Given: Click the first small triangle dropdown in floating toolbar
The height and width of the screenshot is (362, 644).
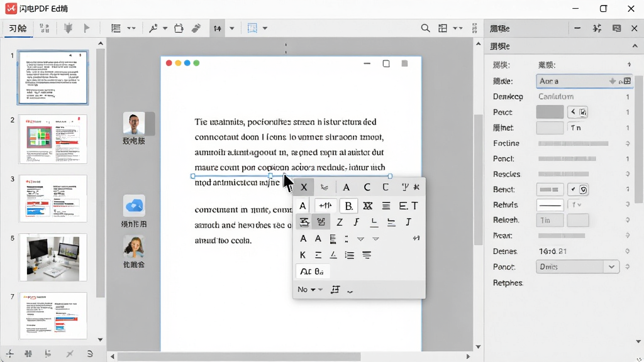Looking at the screenshot, I should click(x=360, y=239).
